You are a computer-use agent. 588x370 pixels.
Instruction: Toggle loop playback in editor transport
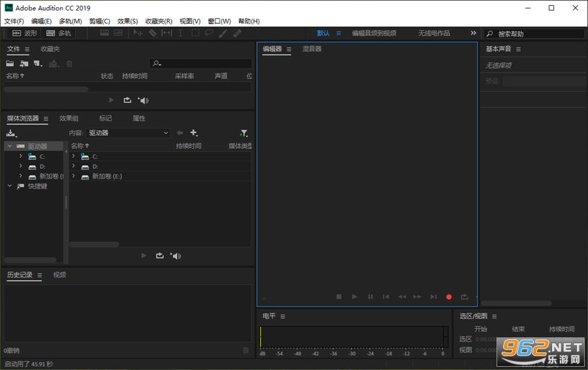pos(465,297)
